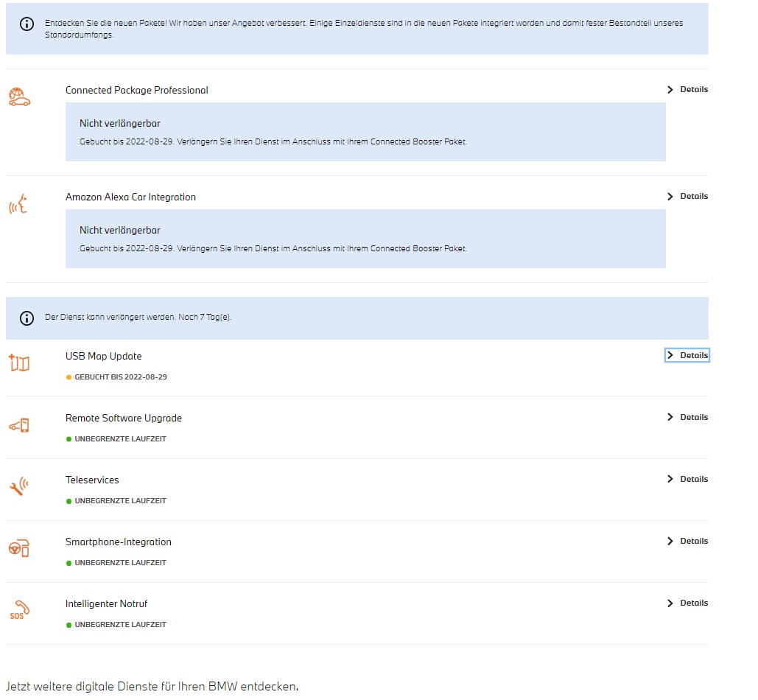Open Details for Smartphone-Integration
This screenshot has width=758, height=700.
point(687,541)
